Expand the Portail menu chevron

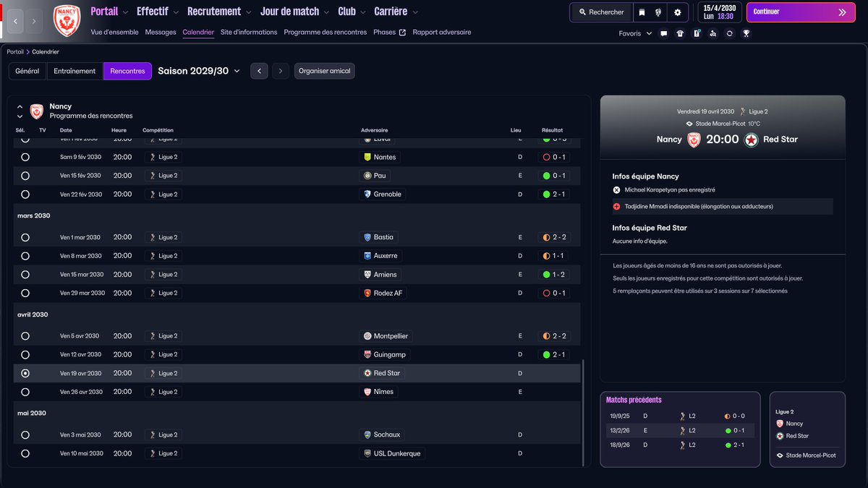tap(126, 12)
